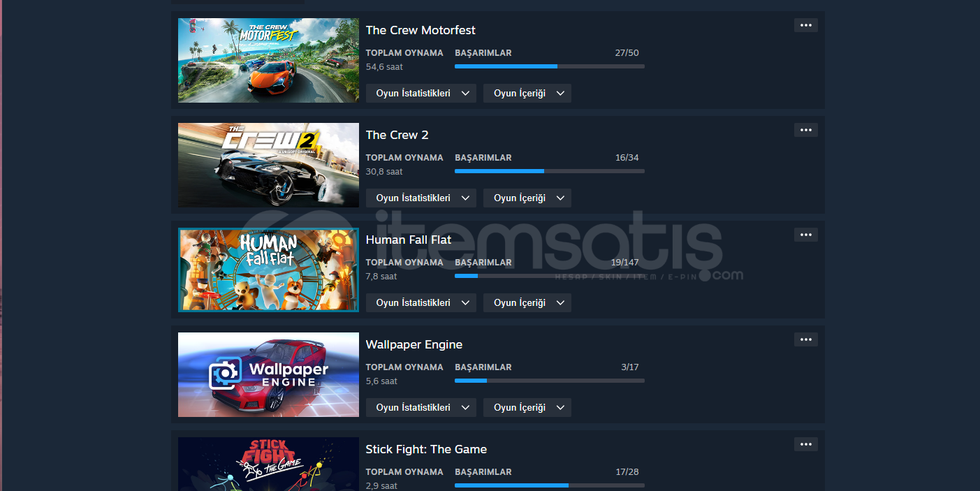Expand Oyun İçeriği for Human Fall Flat
The width and height of the screenshot is (980, 491).
tap(527, 302)
